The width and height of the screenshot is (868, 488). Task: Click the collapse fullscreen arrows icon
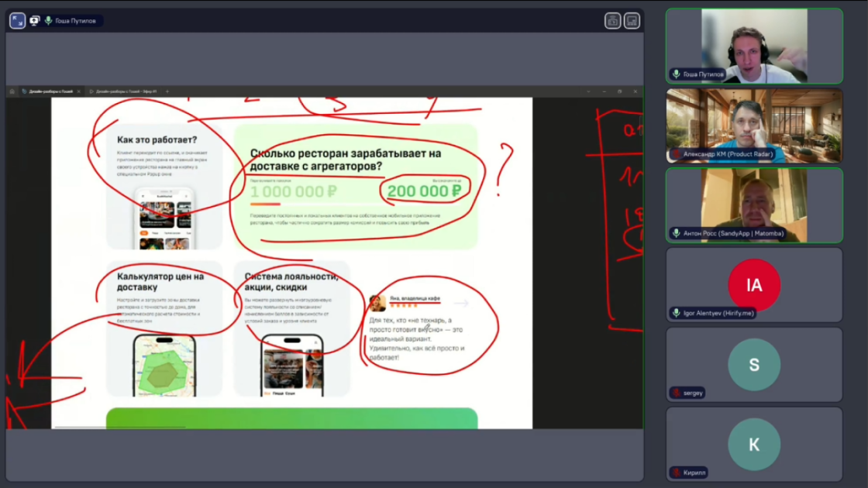[17, 20]
